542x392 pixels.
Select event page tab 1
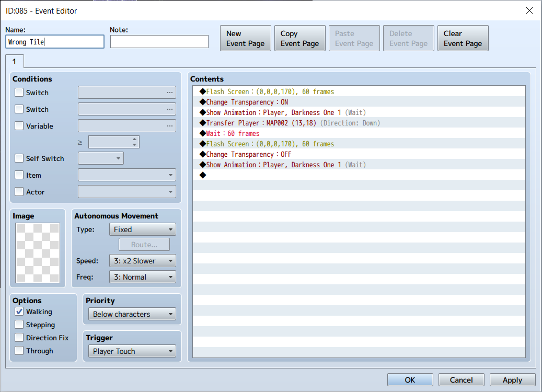coord(14,62)
